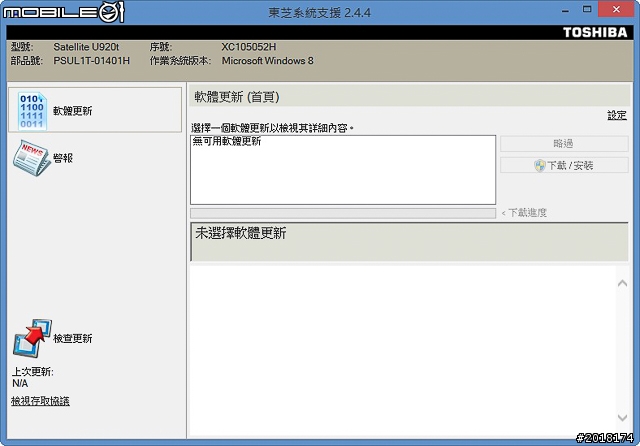Open the 軟體更新 binary document icon
The image size is (640, 446).
click(32, 111)
